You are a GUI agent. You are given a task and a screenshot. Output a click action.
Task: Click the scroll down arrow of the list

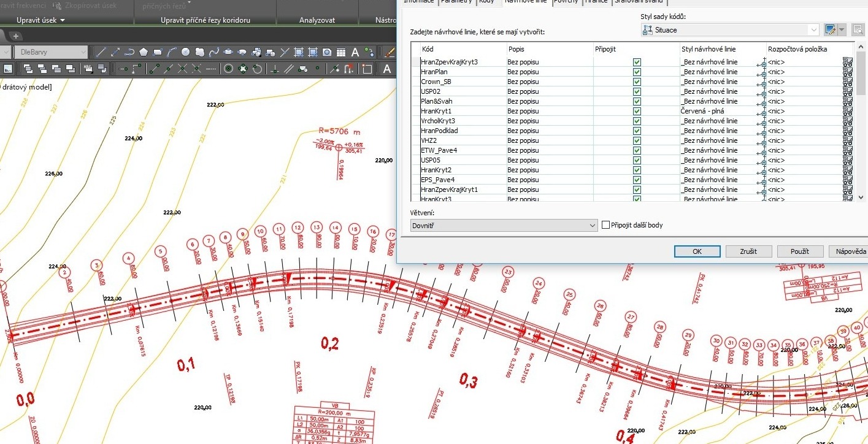point(860,197)
